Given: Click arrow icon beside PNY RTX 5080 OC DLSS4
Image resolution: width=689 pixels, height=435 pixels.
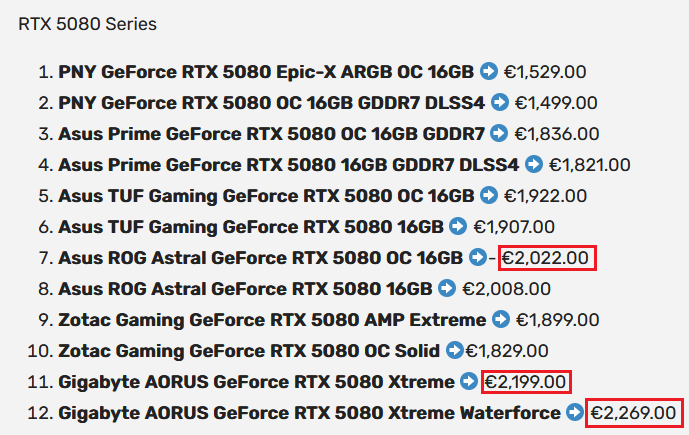Looking at the screenshot, I should [x=500, y=102].
